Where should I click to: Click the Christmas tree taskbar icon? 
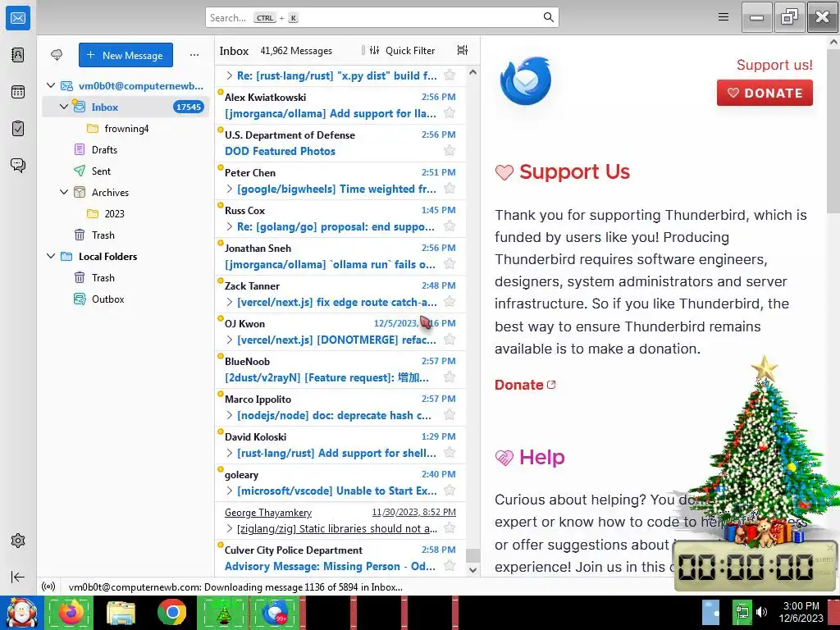(223, 612)
